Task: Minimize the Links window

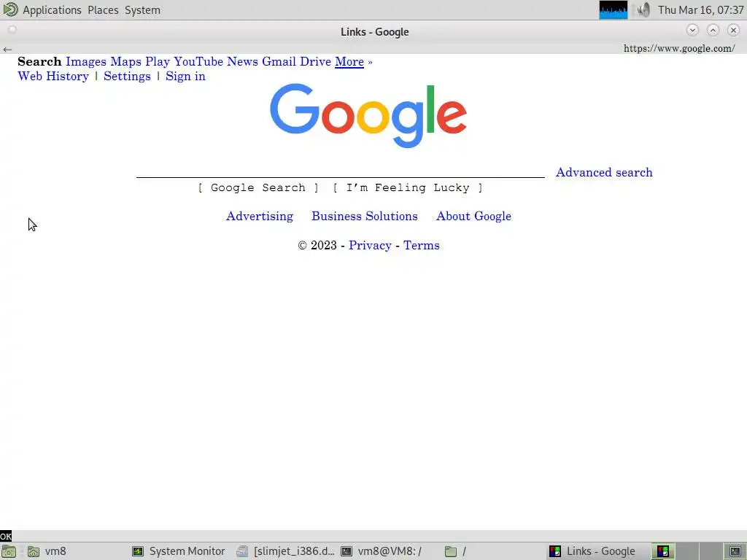Action: click(692, 30)
